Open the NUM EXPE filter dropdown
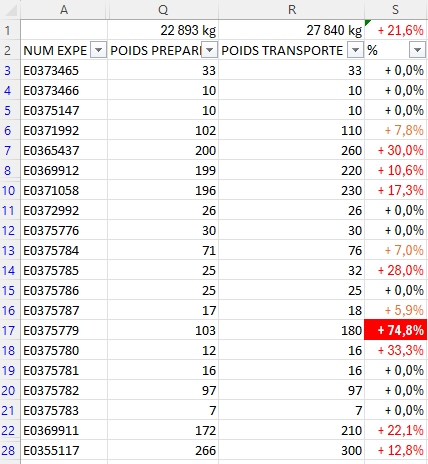 point(98,51)
